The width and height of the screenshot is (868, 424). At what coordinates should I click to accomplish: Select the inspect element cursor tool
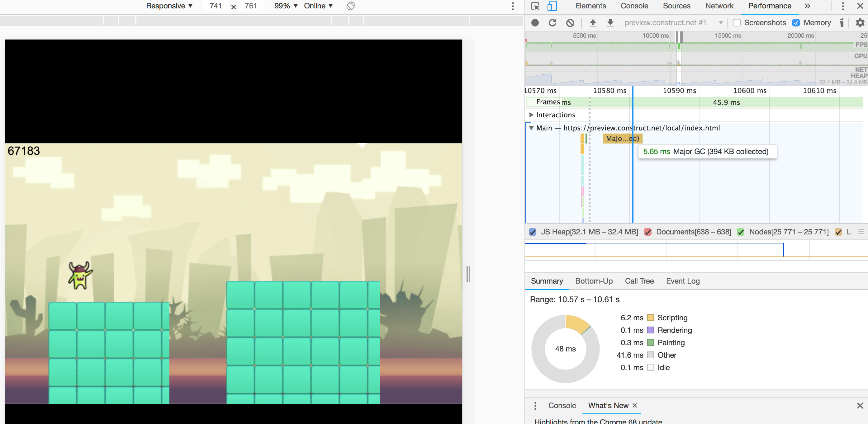[x=535, y=6]
